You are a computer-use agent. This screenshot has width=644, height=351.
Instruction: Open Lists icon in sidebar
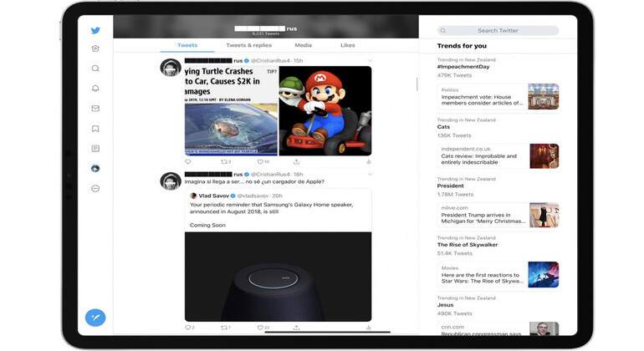[95, 148]
